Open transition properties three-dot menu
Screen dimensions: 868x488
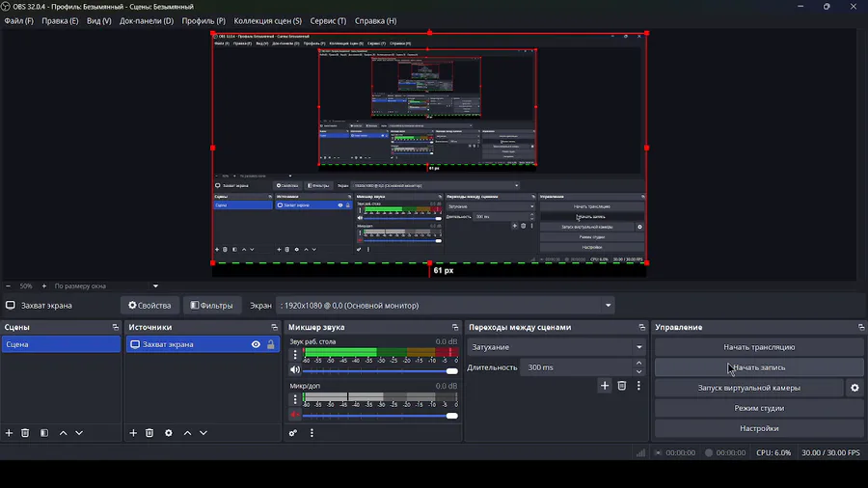tap(638, 386)
